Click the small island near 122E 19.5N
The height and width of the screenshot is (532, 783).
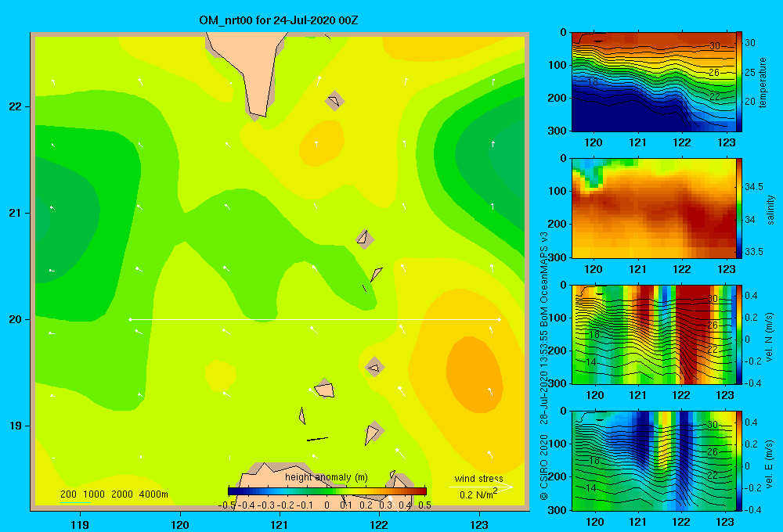pyautogui.click(x=374, y=367)
